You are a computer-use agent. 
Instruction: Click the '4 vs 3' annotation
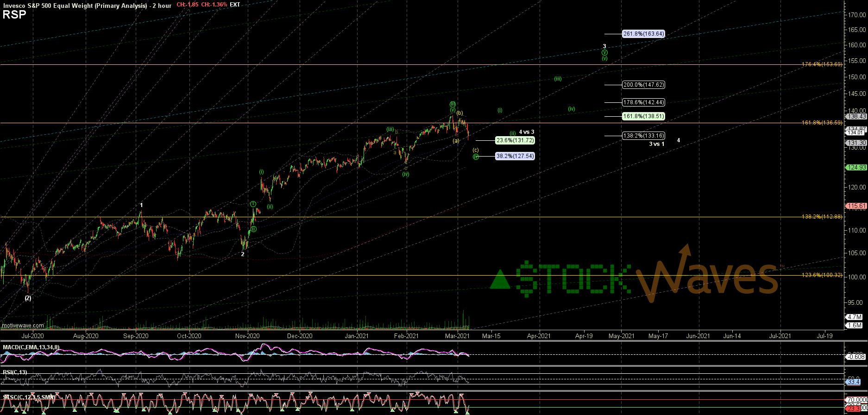tap(526, 132)
